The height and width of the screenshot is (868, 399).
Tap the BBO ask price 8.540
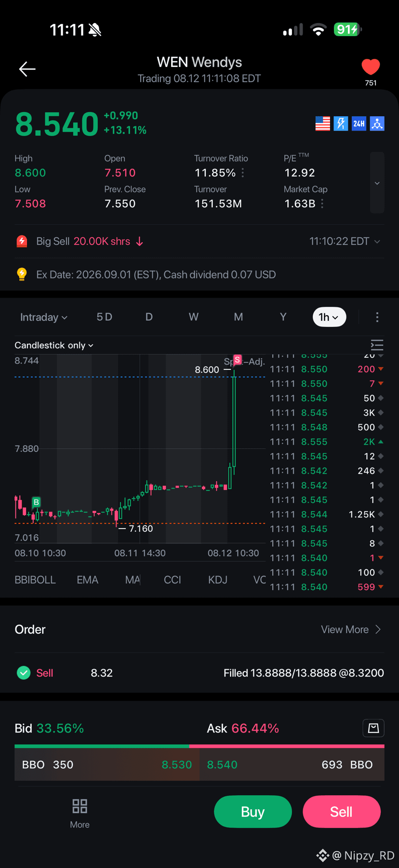point(222,764)
